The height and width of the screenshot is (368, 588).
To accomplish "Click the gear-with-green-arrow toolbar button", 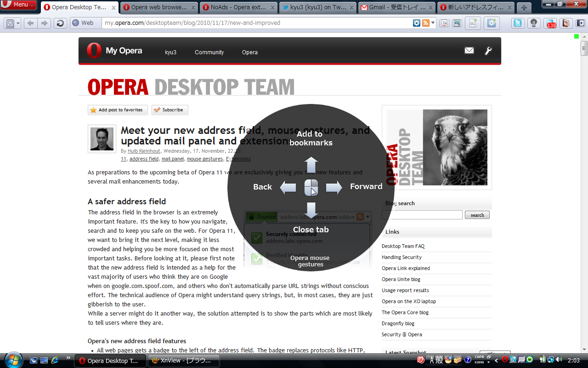I will tap(491, 23).
